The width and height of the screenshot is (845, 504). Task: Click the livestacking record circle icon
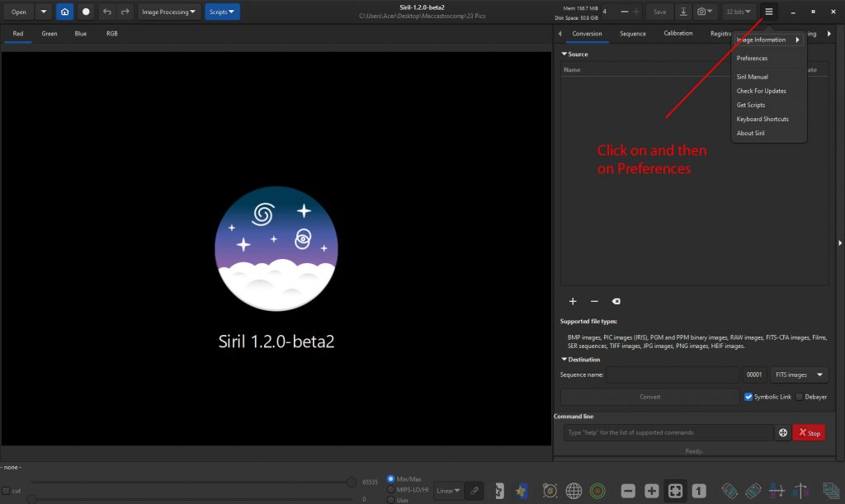pos(86,12)
